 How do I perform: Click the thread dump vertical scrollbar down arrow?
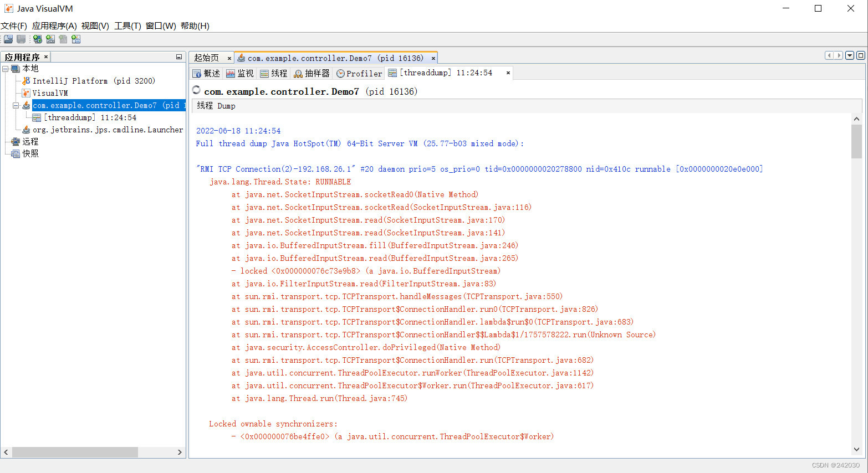pos(856,449)
